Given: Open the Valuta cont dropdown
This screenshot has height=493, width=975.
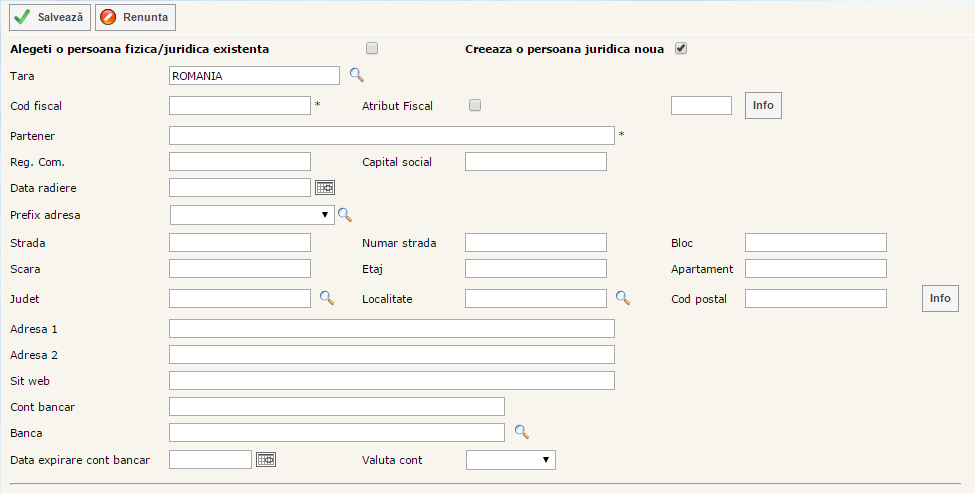Looking at the screenshot, I should click(x=510, y=459).
